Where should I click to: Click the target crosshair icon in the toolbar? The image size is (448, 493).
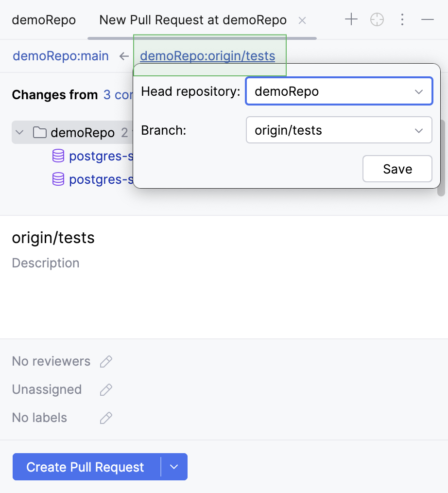[377, 19]
